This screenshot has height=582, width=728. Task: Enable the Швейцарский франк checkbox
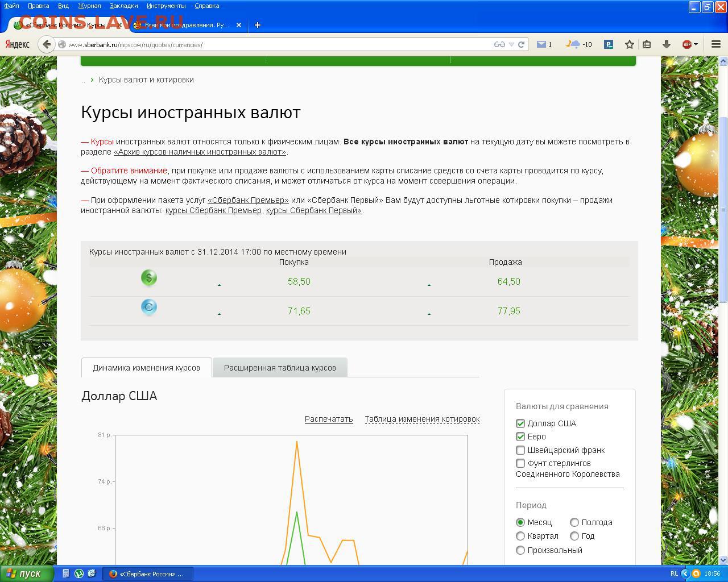520,450
